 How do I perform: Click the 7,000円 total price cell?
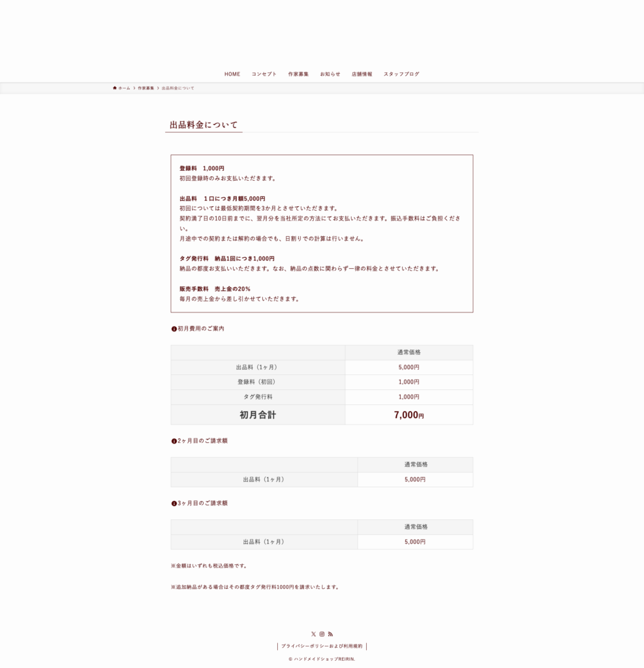click(x=408, y=415)
